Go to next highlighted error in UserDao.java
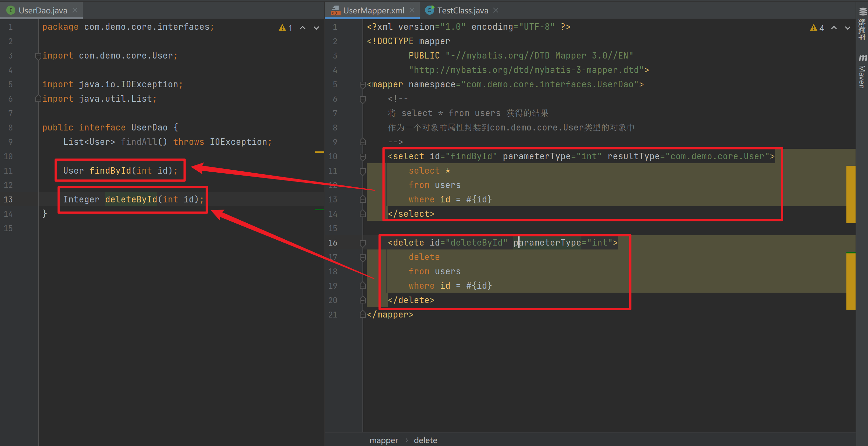Image resolution: width=868 pixels, height=446 pixels. (316, 28)
